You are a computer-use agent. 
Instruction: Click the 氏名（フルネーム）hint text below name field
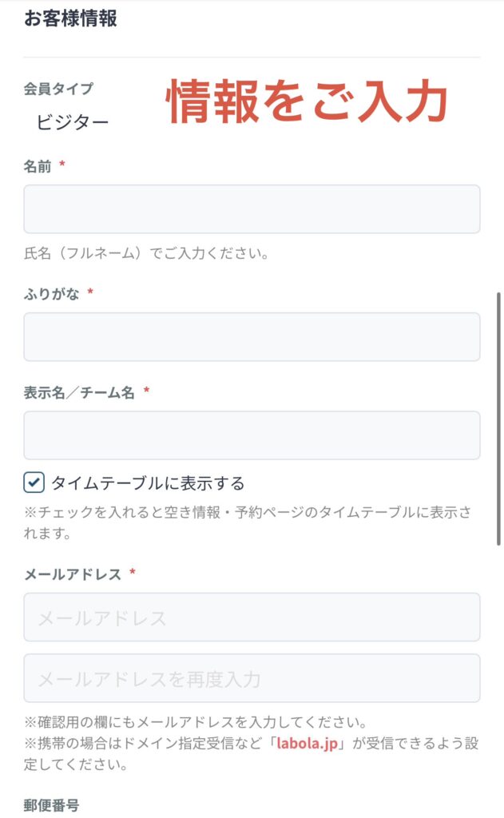tap(145, 254)
